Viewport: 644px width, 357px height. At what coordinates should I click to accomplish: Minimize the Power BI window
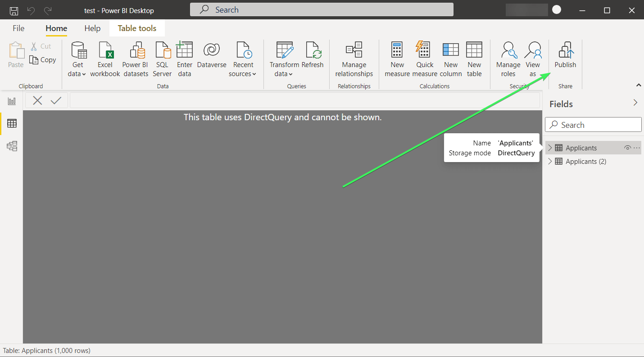[582, 10]
